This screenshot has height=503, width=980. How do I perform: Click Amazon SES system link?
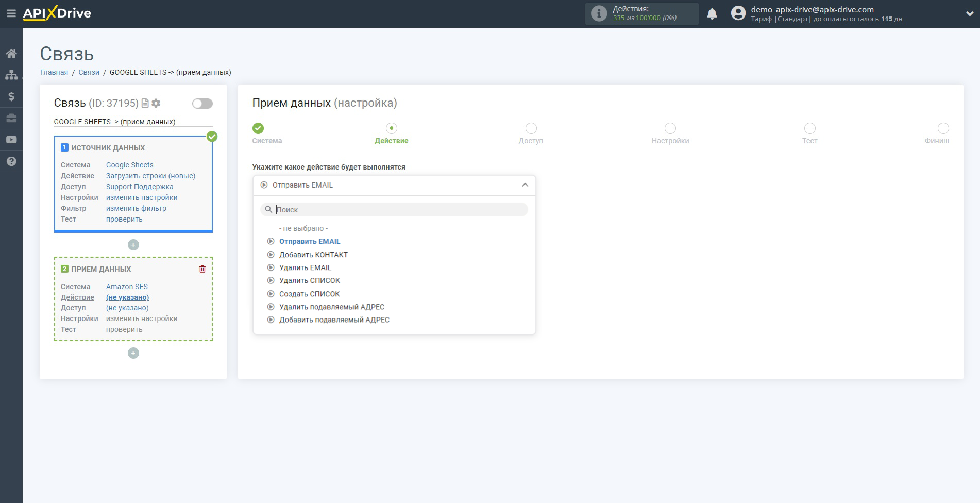point(127,287)
